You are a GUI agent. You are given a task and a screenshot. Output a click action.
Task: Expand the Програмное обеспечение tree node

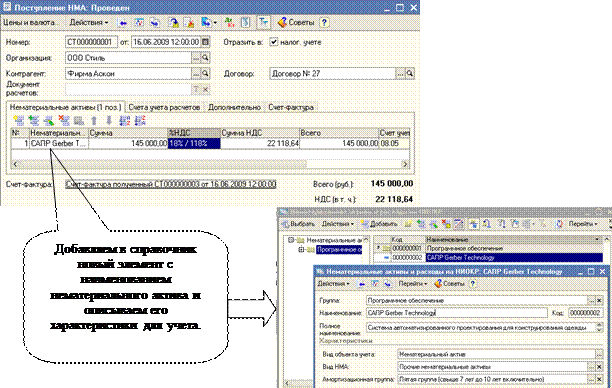pos(301,249)
